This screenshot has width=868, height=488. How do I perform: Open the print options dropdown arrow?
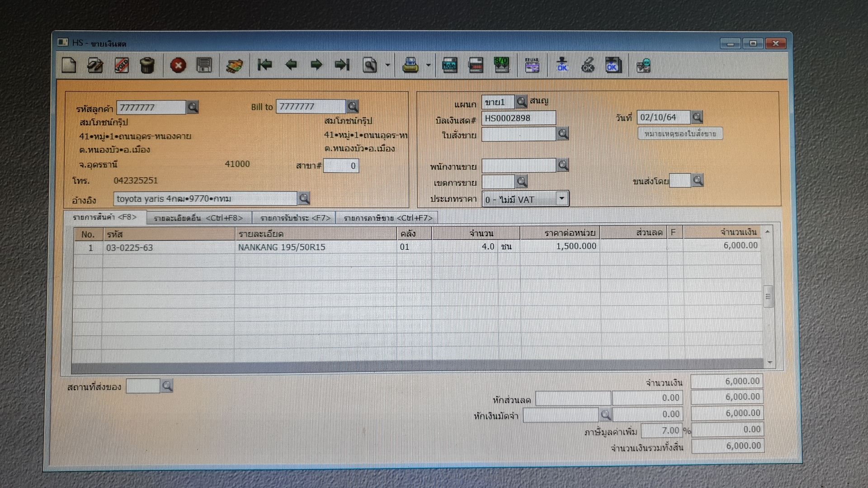[x=428, y=66]
